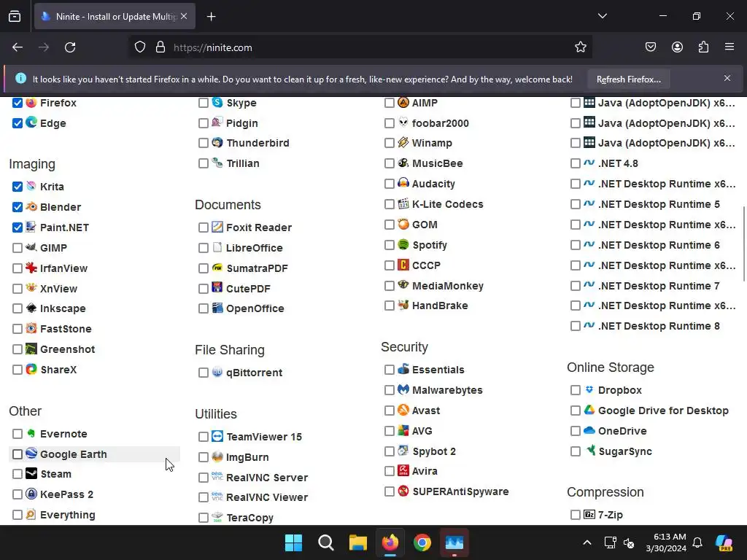Open the clock and date panel
Screen dimensions: 747x560
click(665, 542)
